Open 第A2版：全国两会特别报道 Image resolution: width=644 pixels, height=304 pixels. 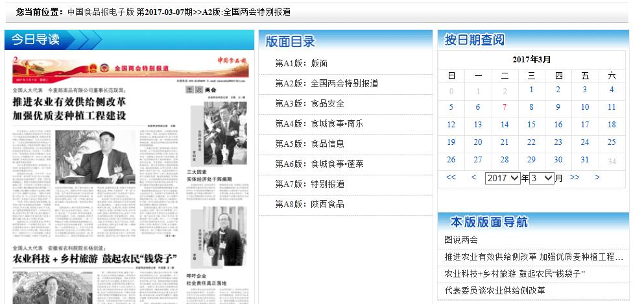pyautogui.click(x=326, y=84)
